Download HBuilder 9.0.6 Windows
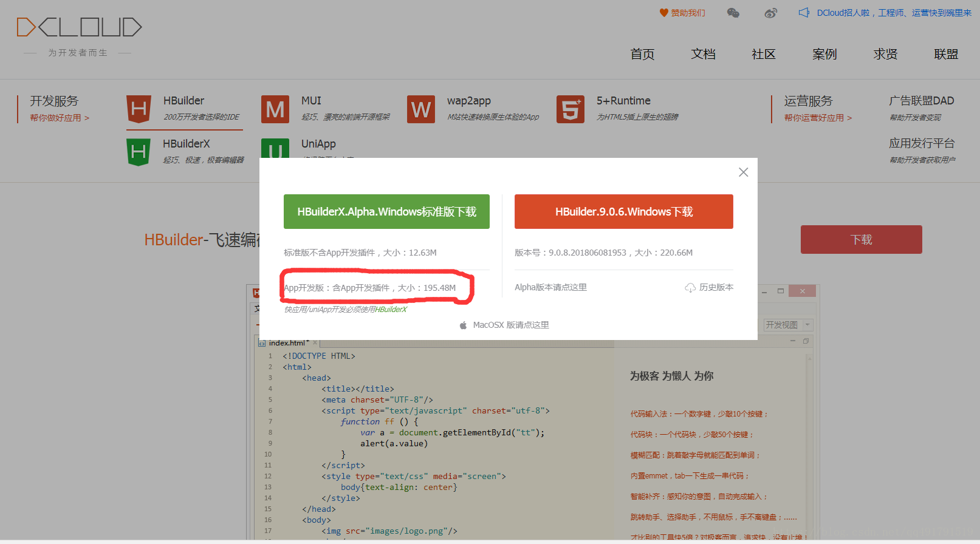The image size is (980, 544). [x=624, y=211]
